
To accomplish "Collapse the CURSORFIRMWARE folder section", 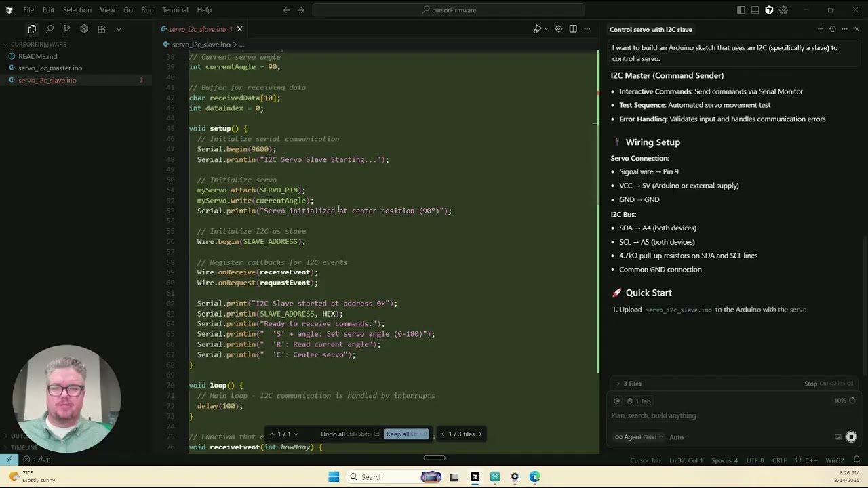I will pos(38,44).
